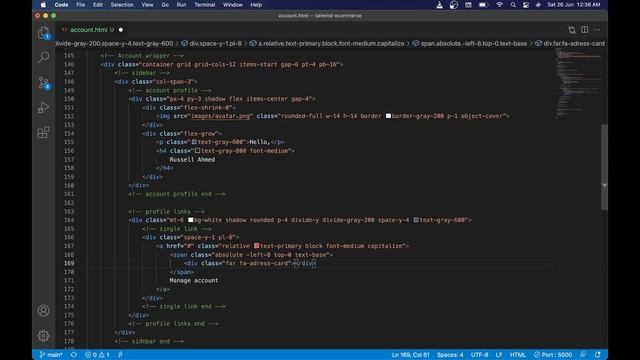Open the Terminal menu
This screenshot has width=640, height=360.
click(204, 5)
